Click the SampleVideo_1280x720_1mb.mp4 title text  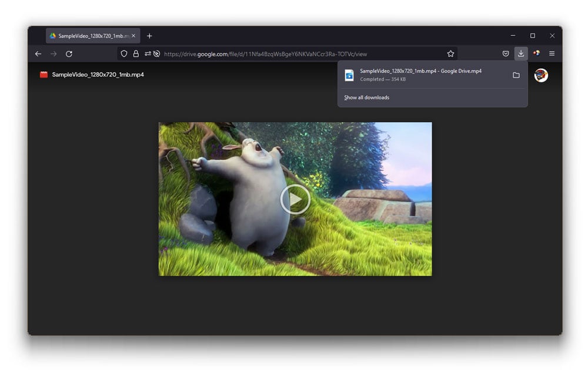point(98,75)
